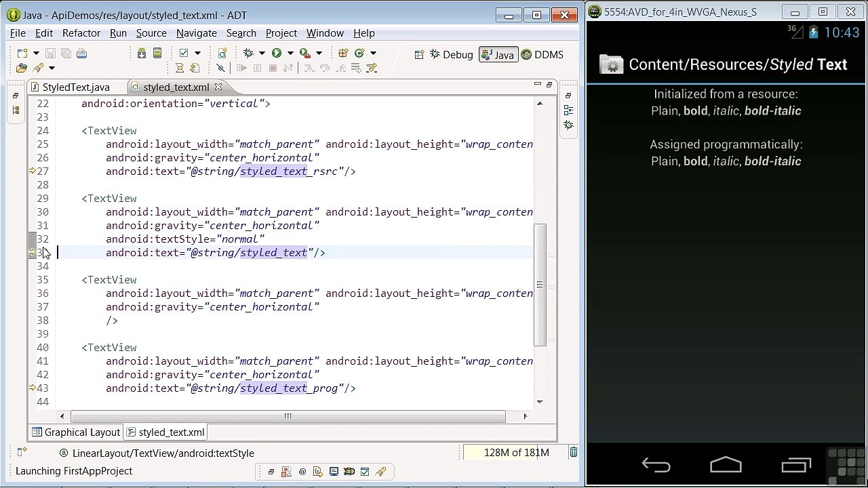The height and width of the screenshot is (488, 868).
Task: Click the app gear icon in emulator action bar
Action: (x=611, y=64)
